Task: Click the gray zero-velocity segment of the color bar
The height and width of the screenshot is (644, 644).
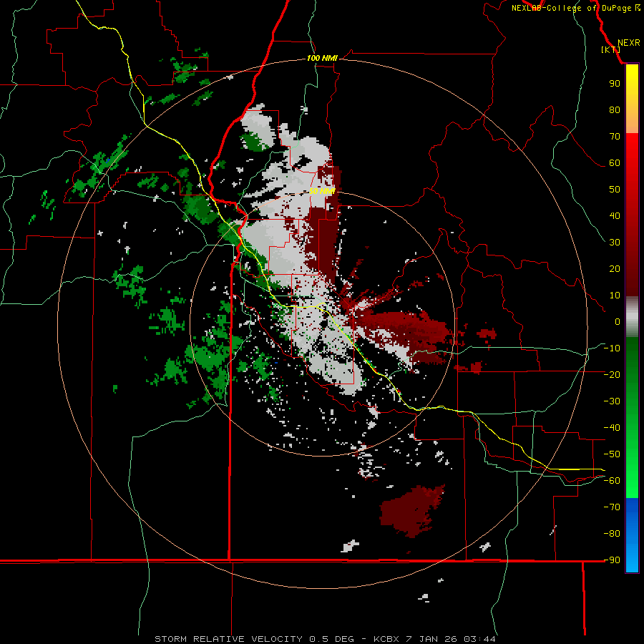Action: click(632, 317)
